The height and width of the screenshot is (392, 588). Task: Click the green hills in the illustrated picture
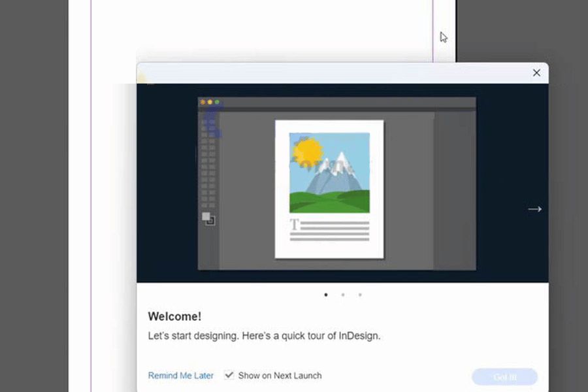pos(329,201)
